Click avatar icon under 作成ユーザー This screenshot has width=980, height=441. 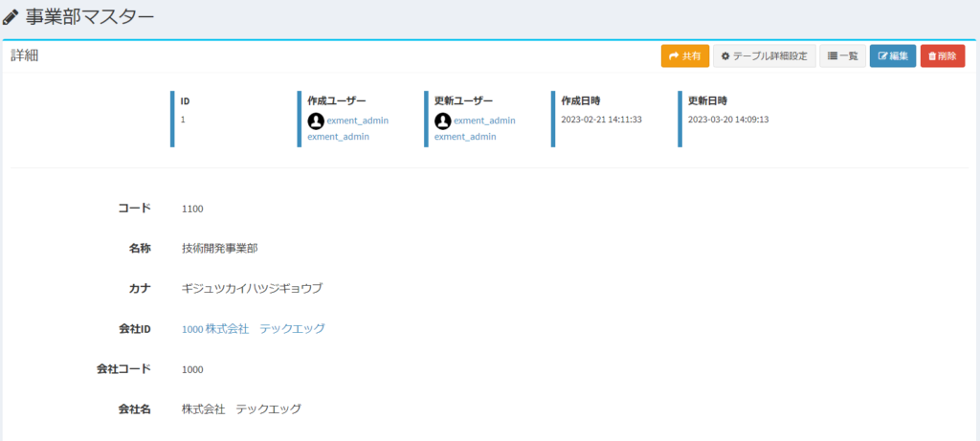point(316,120)
